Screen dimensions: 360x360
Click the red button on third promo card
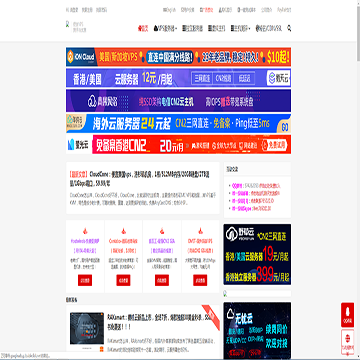(x=162, y=280)
